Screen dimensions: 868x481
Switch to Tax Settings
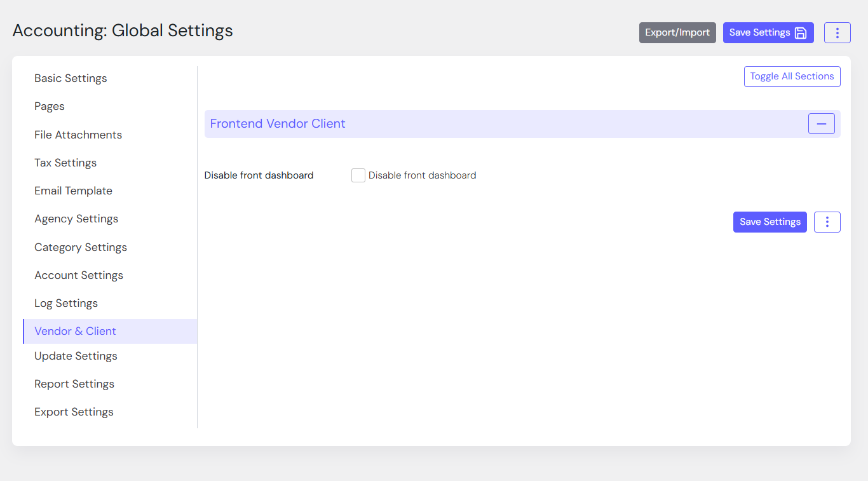pos(65,163)
